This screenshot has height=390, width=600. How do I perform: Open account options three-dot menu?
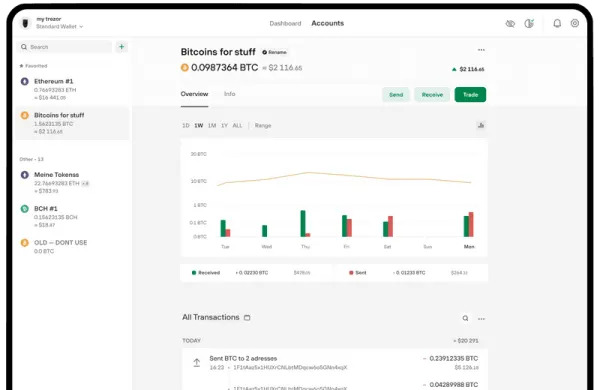click(x=481, y=50)
